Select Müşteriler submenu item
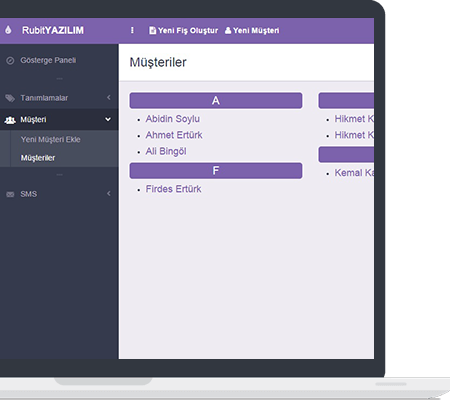 click(38, 158)
